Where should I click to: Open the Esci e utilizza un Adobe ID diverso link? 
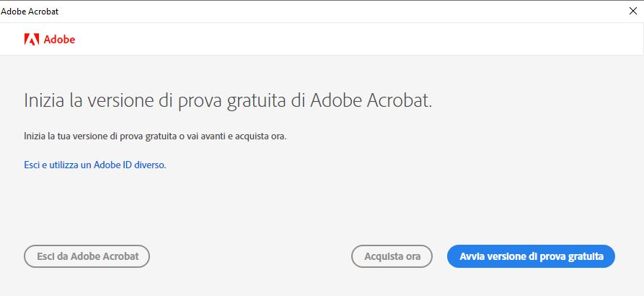point(95,165)
